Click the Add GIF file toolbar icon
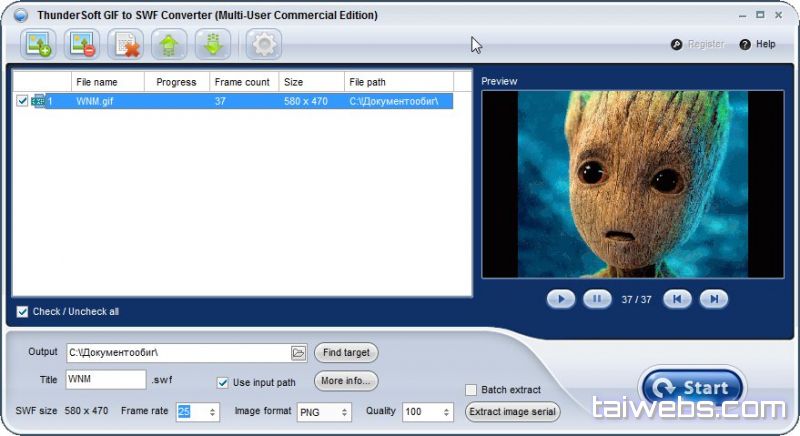 pos(39,44)
